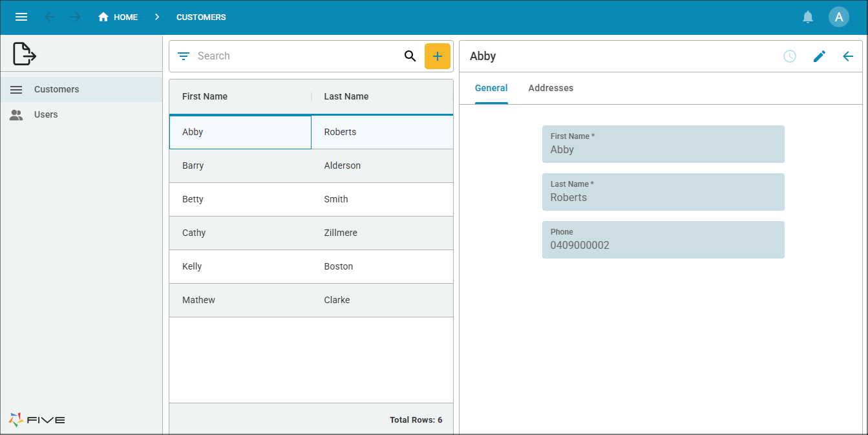Select the General tab
This screenshot has width=868, height=435.
(x=491, y=88)
